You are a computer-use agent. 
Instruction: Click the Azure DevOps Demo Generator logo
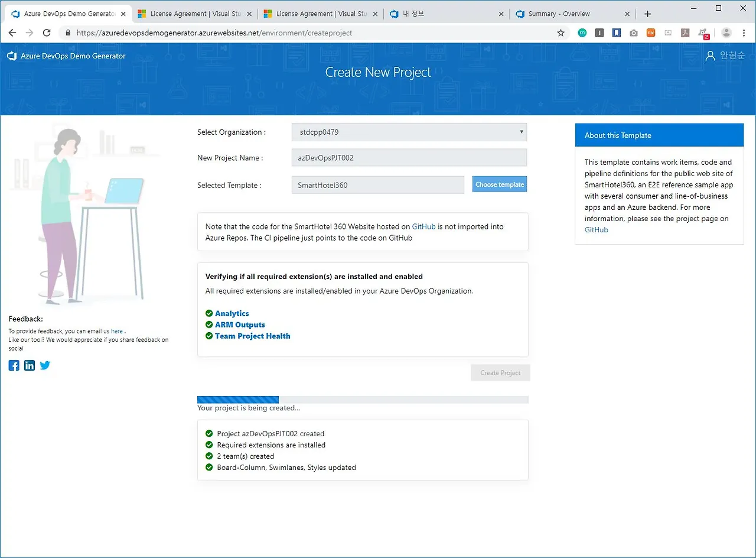click(x=66, y=56)
